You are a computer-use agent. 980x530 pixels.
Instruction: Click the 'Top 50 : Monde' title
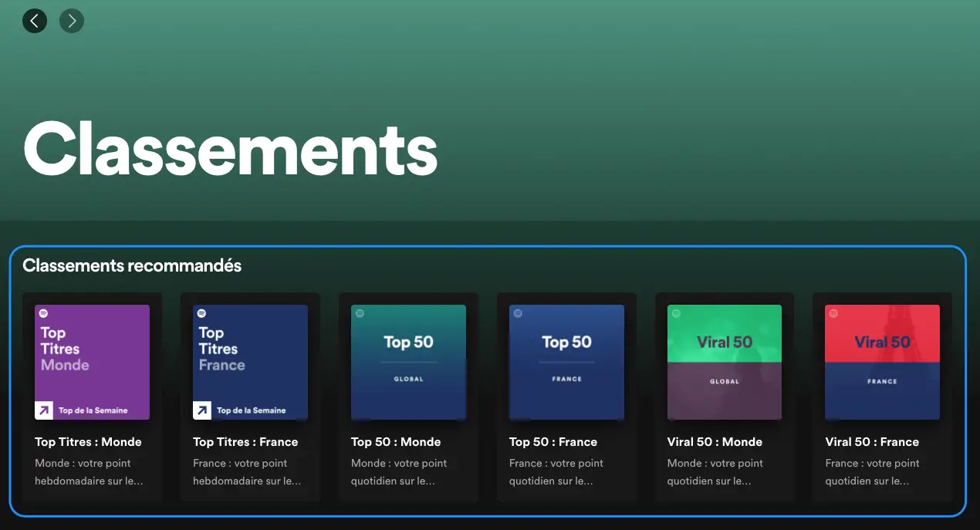[396, 442]
